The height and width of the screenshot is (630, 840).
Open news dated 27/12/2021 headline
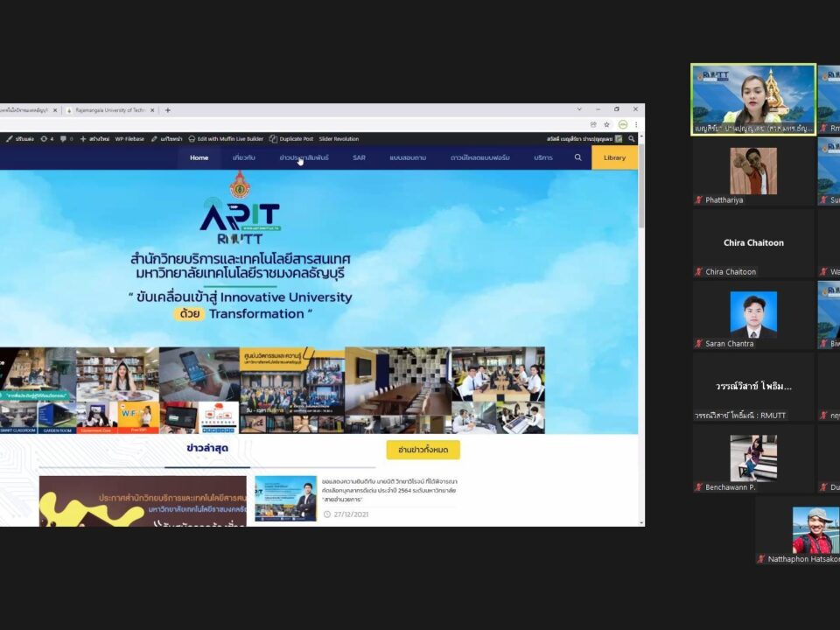pyautogui.click(x=389, y=490)
